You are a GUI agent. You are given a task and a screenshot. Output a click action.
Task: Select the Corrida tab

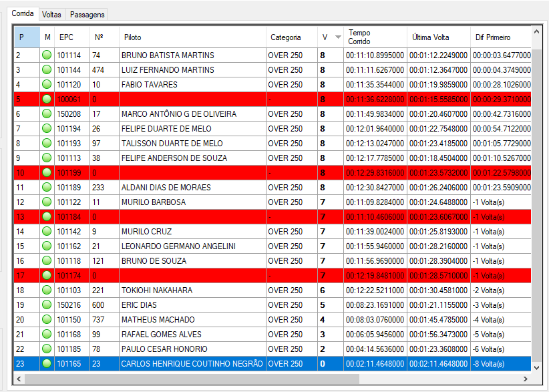pyautogui.click(x=23, y=13)
